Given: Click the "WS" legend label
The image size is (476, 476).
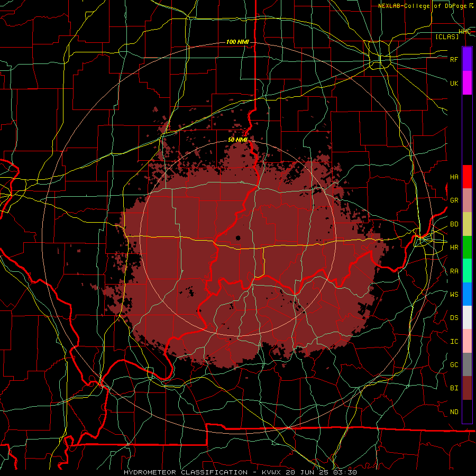Looking at the screenshot, I should pyautogui.click(x=454, y=295).
